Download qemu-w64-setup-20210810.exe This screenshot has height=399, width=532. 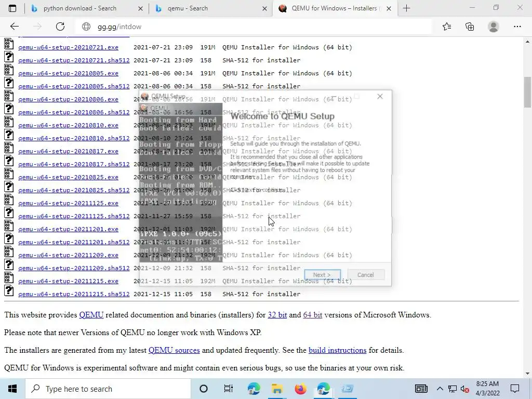[x=68, y=125]
